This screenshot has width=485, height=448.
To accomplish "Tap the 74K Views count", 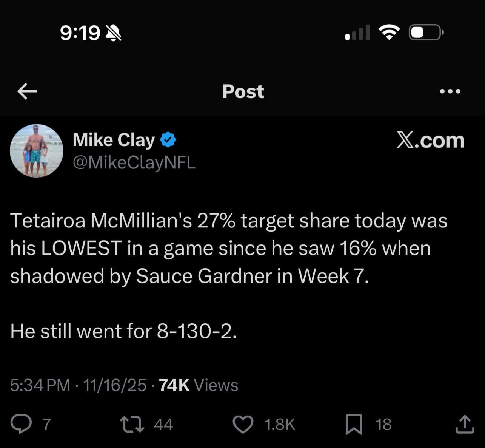I will click(x=199, y=385).
